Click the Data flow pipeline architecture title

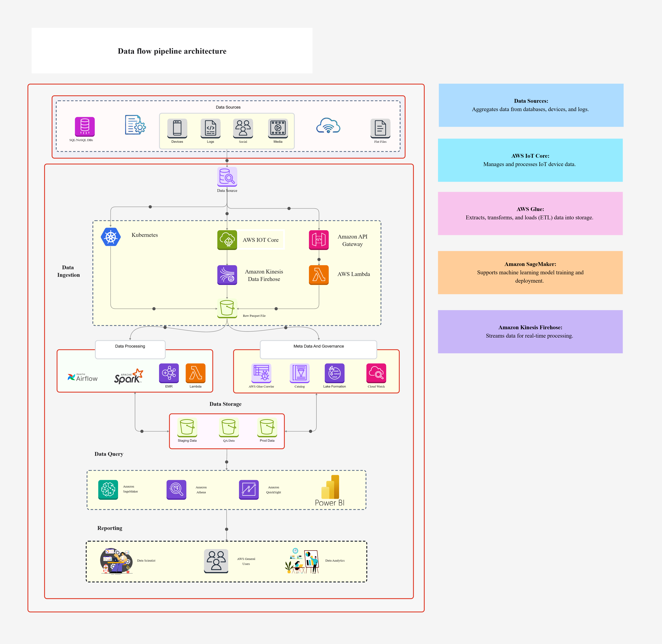pyautogui.click(x=172, y=51)
